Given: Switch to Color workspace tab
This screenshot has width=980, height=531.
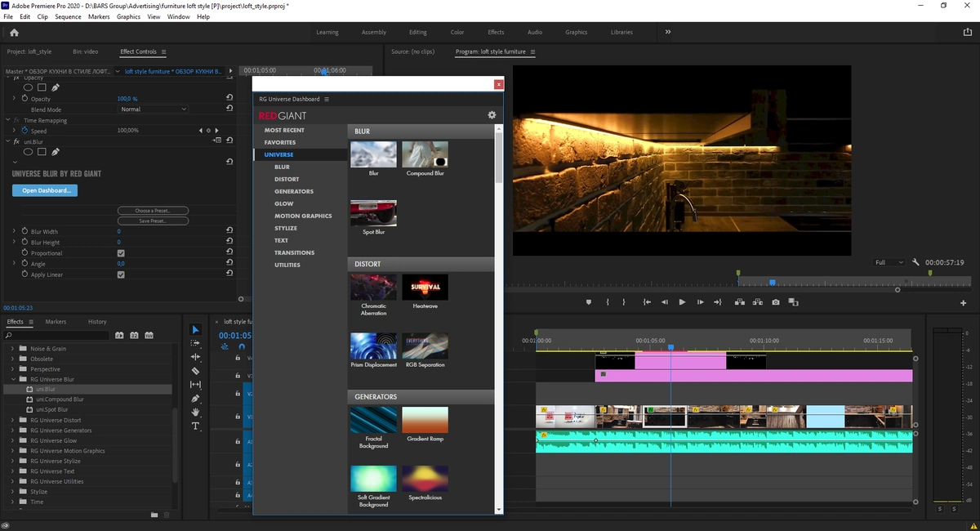Looking at the screenshot, I should (457, 32).
